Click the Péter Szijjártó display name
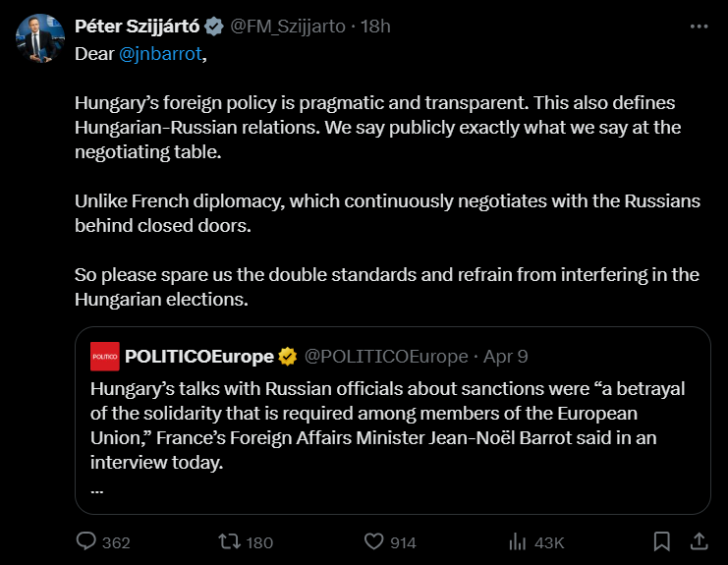Image resolution: width=728 pixels, height=565 pixels. click(137, 27)
